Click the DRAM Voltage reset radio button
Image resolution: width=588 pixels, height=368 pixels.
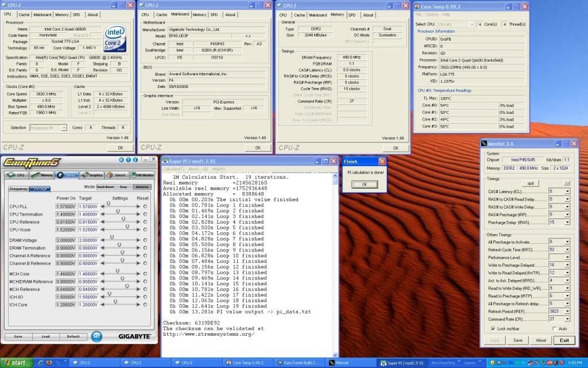click(x=145, y=240)
